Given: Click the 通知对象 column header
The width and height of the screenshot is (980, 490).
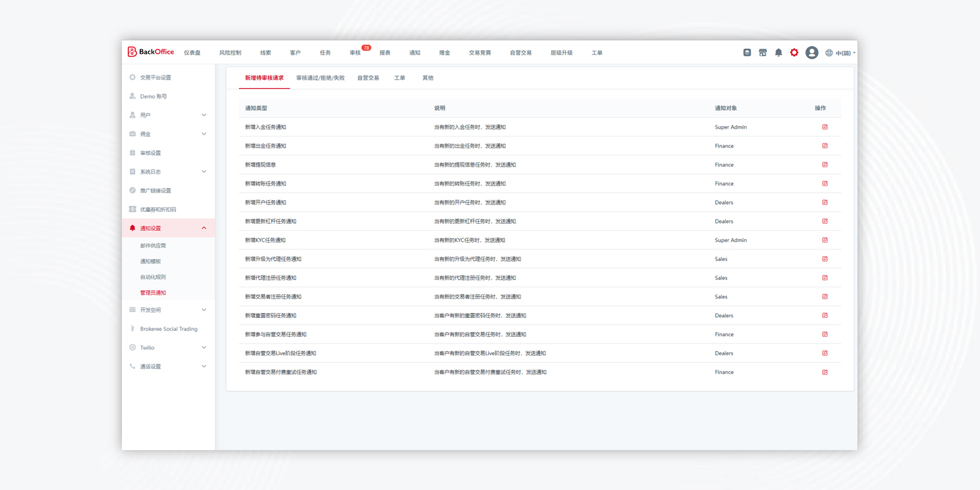Looking at the screenshot, I should 726,108.
